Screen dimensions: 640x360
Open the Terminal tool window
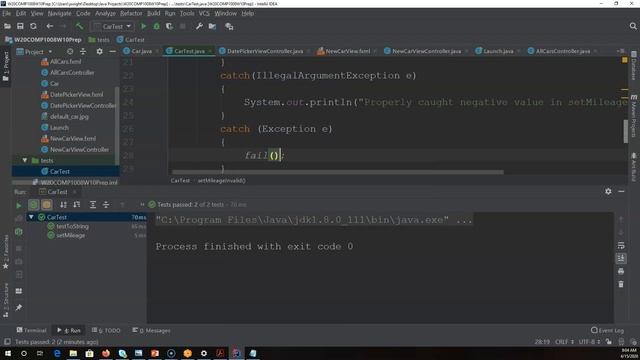pos(31,330)
